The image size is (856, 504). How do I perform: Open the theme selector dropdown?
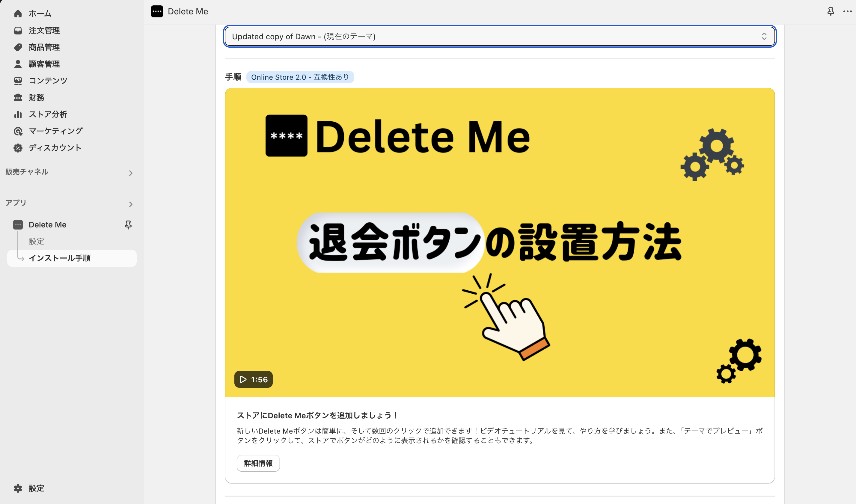[500, 36]
